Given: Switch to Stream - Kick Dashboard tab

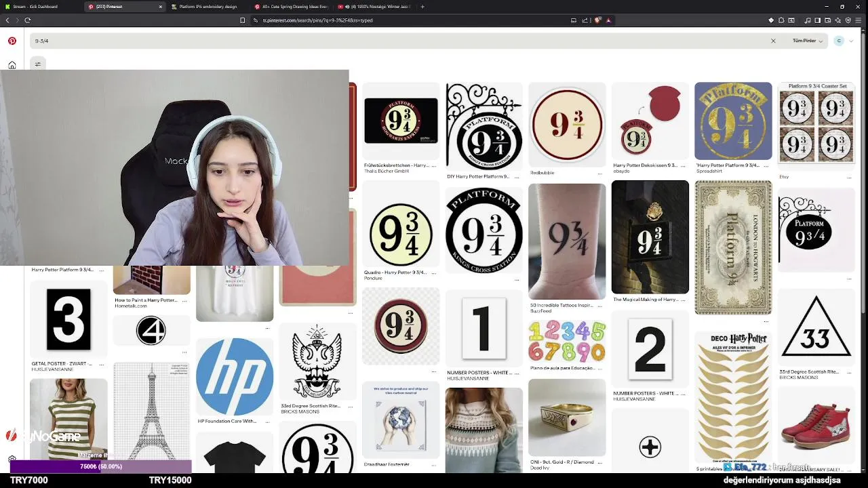Looking at the screenshot, I should pyautogui.click(x=40, y=7).
